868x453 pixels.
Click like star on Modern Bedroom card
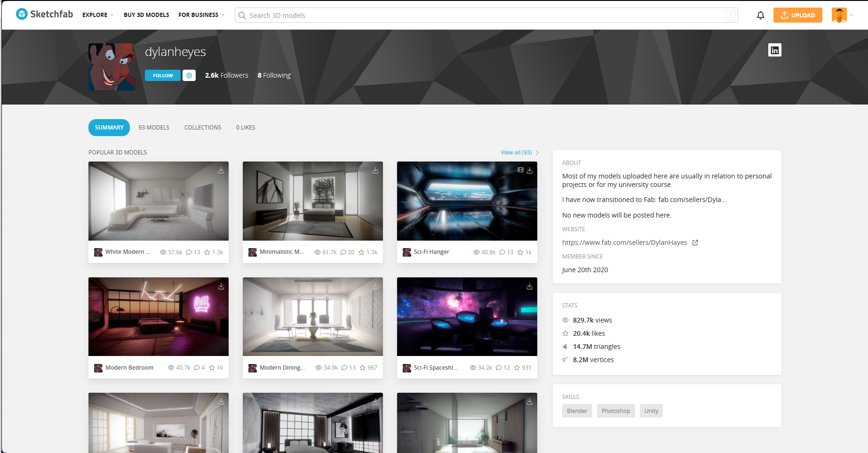pyautogui.click(x=212, y=368)
